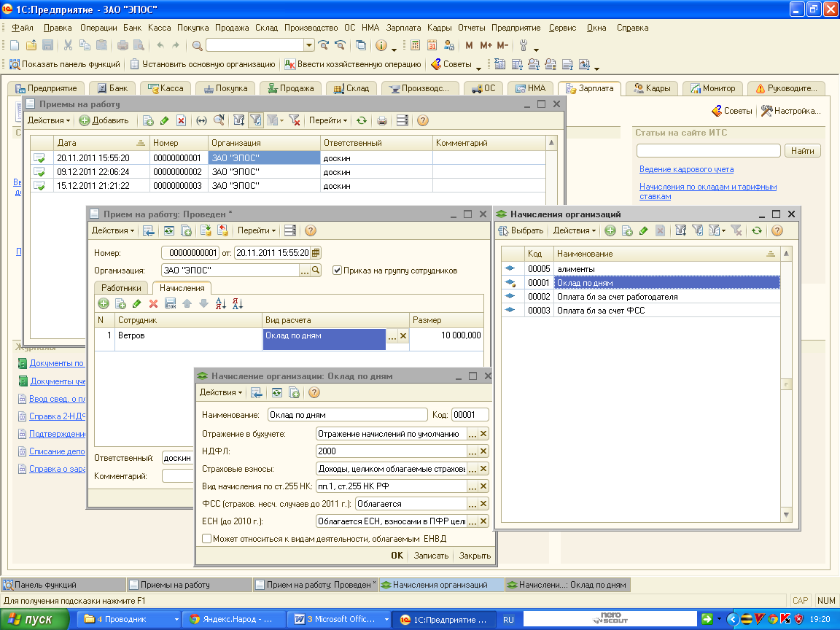Switch to the Работники tab
The height and width of the screenshot is (630, 840).
click(121, 288)
